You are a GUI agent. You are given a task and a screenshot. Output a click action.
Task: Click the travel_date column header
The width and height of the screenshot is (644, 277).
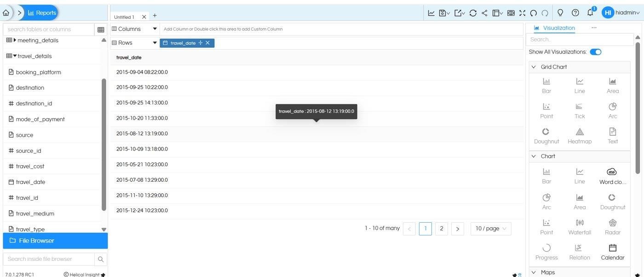pyautogui.click(x=129, y=58)
